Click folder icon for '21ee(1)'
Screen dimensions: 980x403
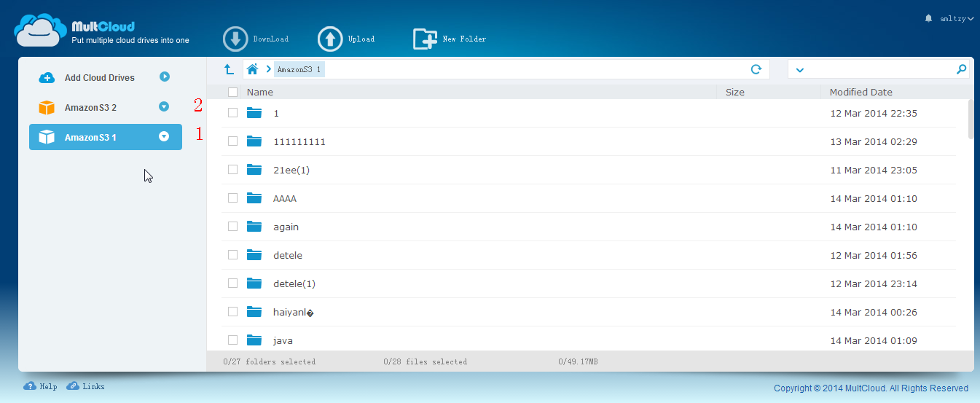[x=254, y=170]
